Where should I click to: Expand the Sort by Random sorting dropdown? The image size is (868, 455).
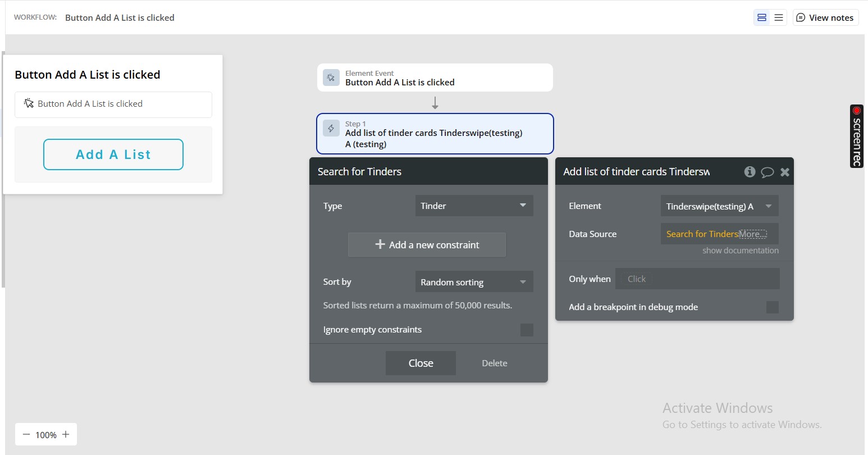[474, 282]
